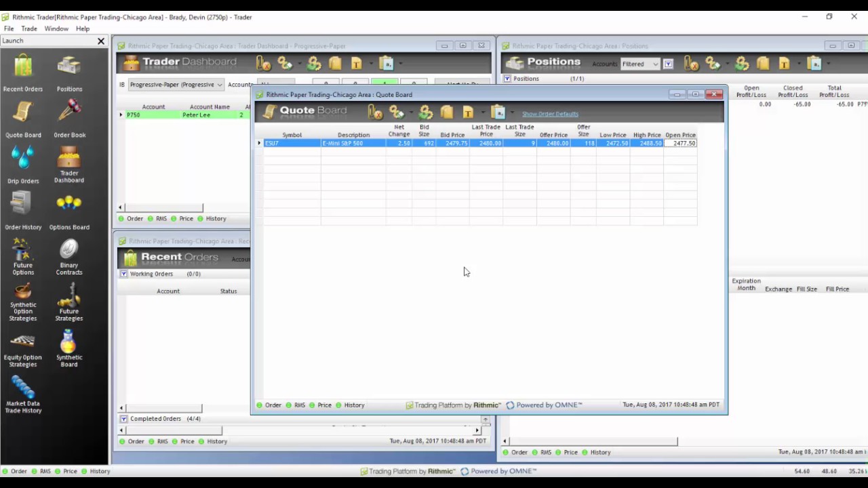868x488 pixels.
Task: Click Quote Board History status indicator
Action: pos(350,405)
